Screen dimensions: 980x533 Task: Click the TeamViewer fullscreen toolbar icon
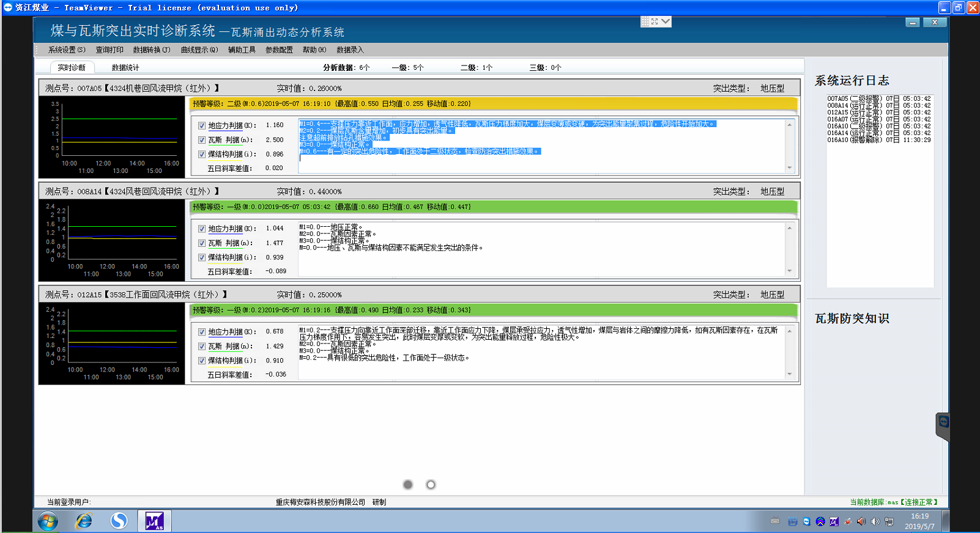(655, 21)
